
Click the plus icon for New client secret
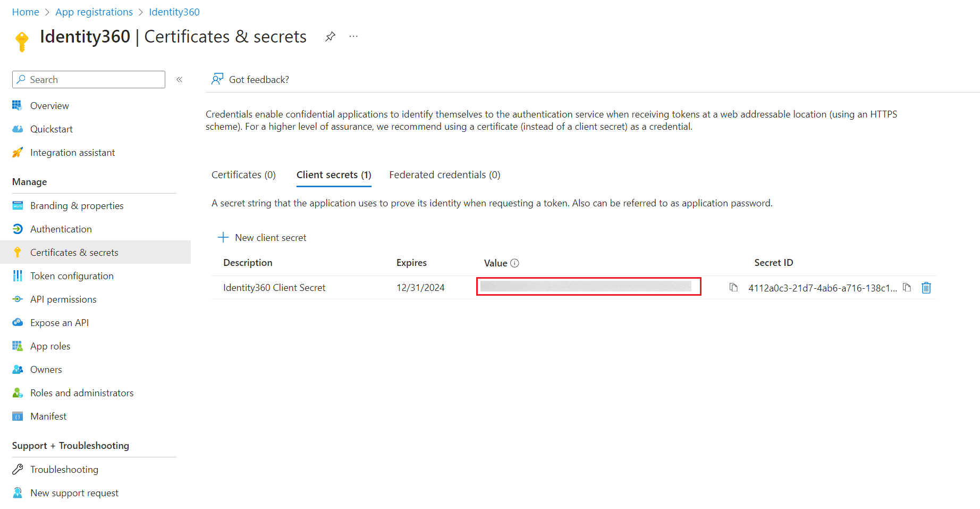point(223,237)
